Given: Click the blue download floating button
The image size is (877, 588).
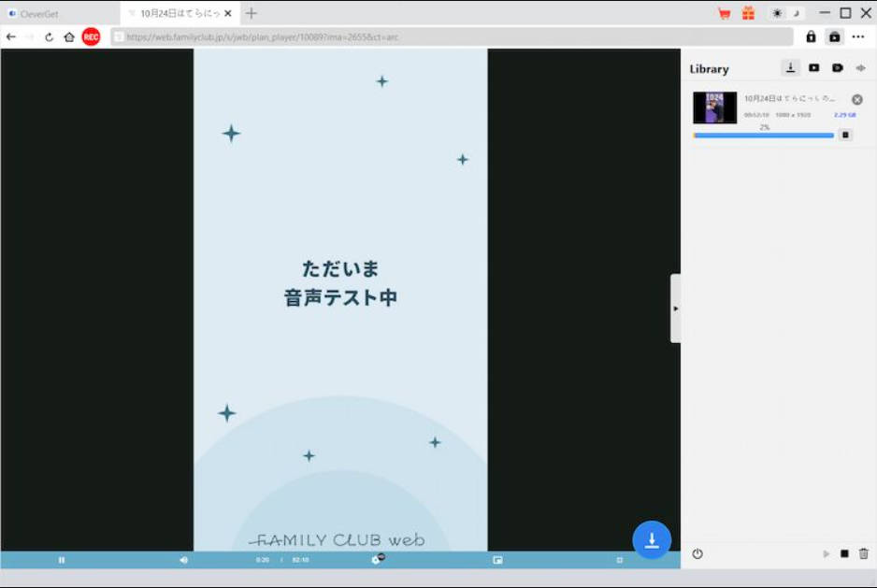Looking at the screenshot, I should (x=652, y=539).
